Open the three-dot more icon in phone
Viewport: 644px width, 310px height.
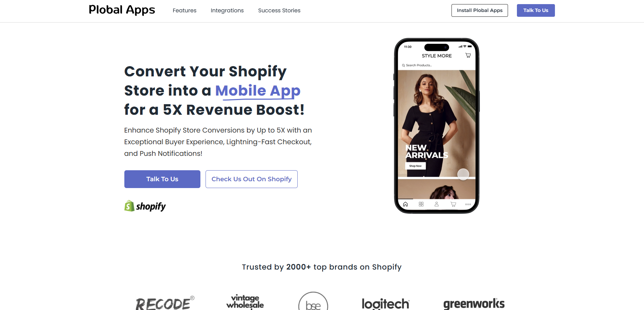[468, 204]
